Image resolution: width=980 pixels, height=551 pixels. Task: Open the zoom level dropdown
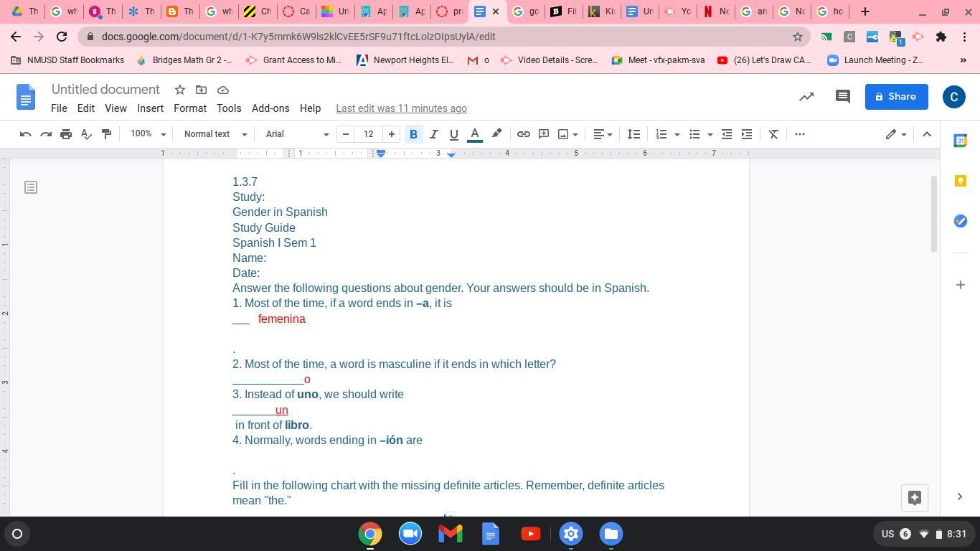pos(149,134)
